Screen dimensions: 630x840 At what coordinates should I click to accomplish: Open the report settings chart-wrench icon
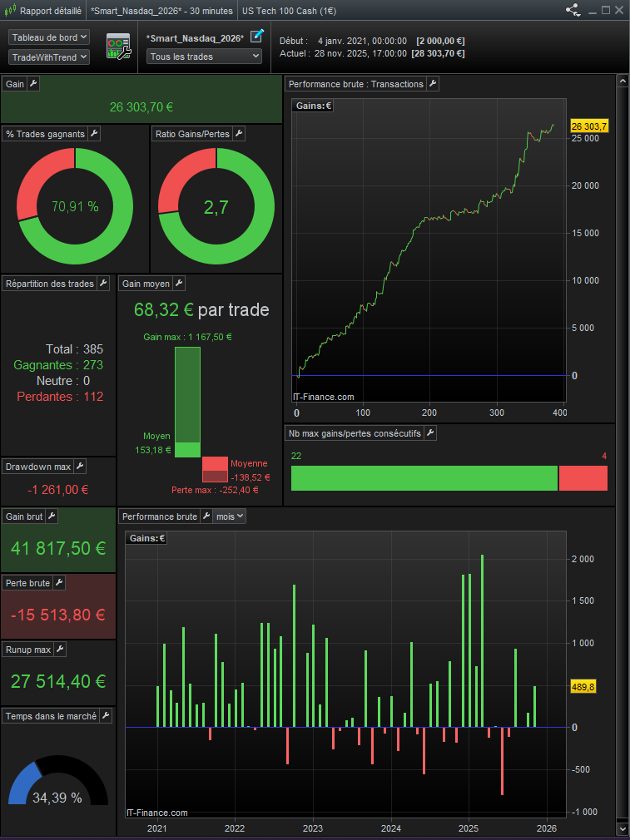pyautogui.click(x=118, y=47)
